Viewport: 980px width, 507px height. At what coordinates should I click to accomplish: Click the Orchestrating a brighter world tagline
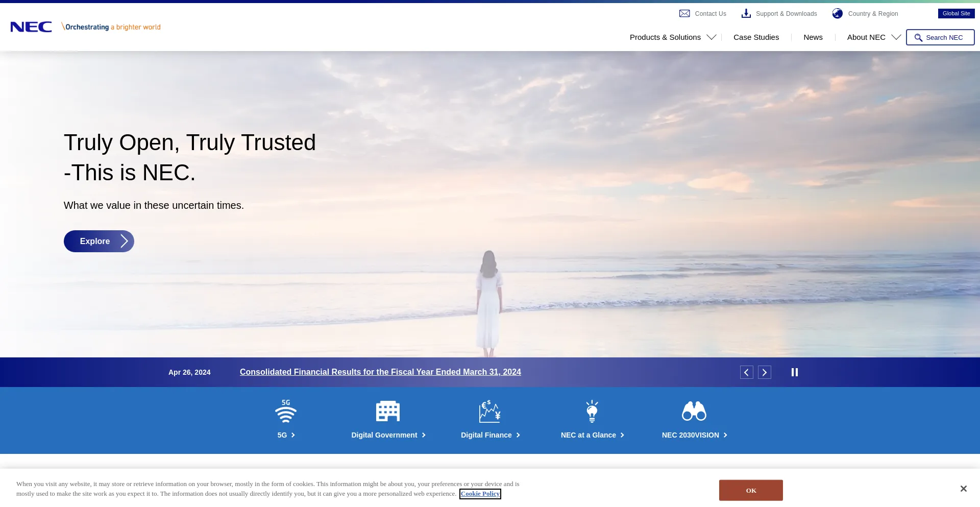(111, 27)
